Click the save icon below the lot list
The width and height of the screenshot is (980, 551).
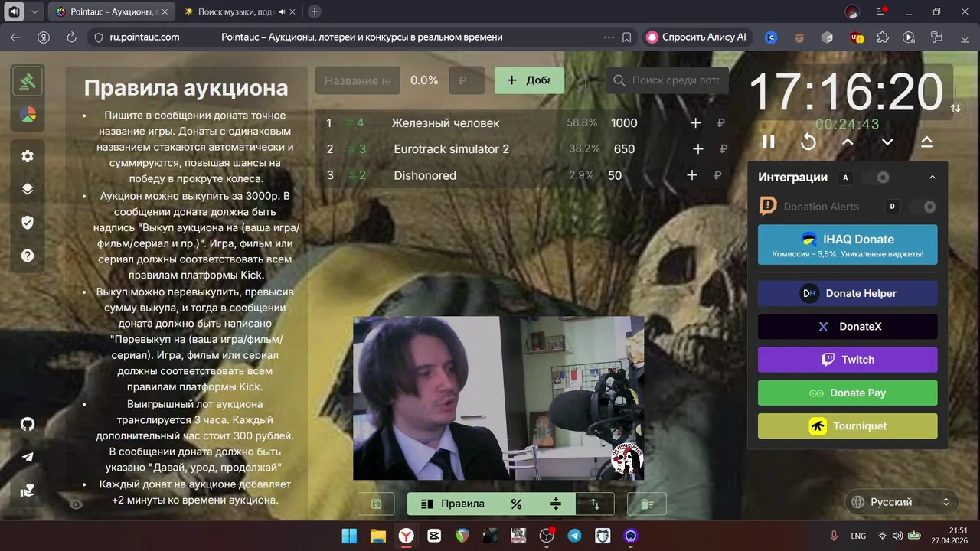coord(376,504)
